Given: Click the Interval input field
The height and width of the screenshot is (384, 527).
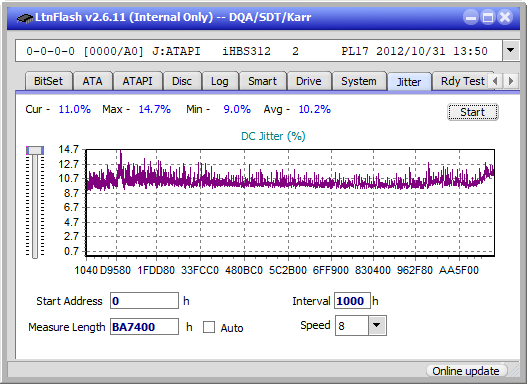Looking at the screenshot, I should coord(352,301).
